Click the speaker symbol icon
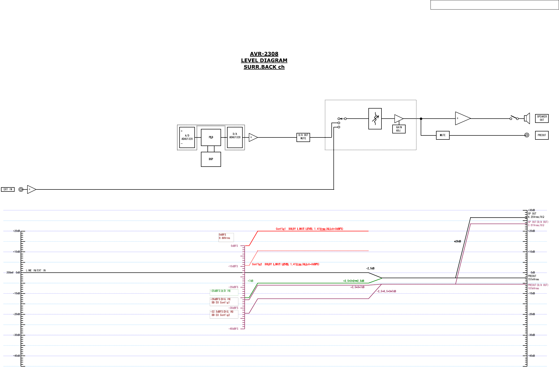This screenshot has height=392, width=559. [527, 118]
